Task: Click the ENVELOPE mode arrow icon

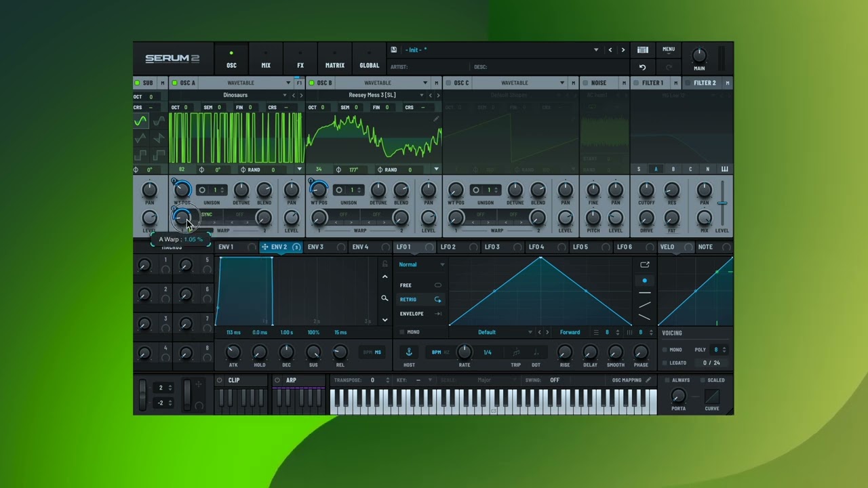Action: 438,314
